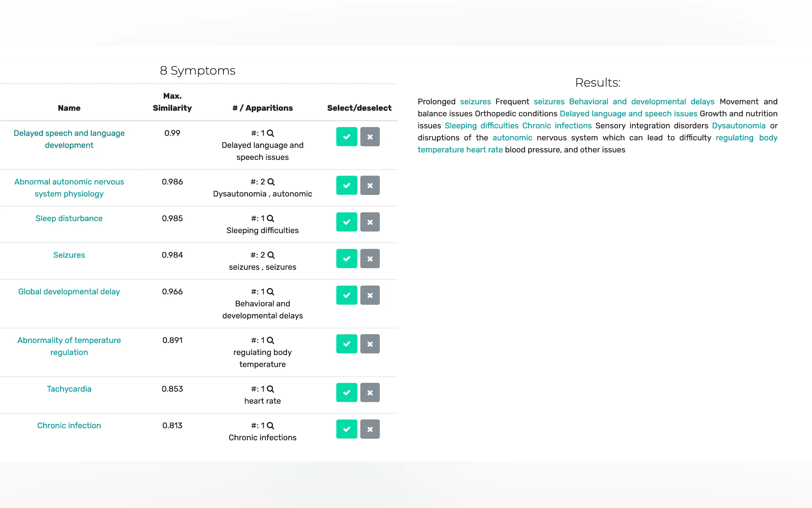
Task: Click magnifier for Delayed speech row
Action: 270,133
